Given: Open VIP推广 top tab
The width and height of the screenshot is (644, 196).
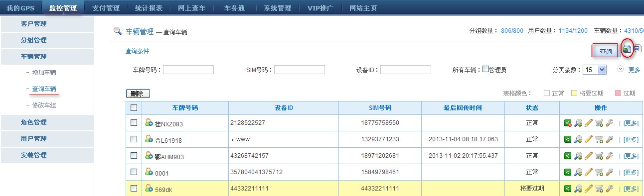Looking at the screenshot, I should (x=321, y=8).
